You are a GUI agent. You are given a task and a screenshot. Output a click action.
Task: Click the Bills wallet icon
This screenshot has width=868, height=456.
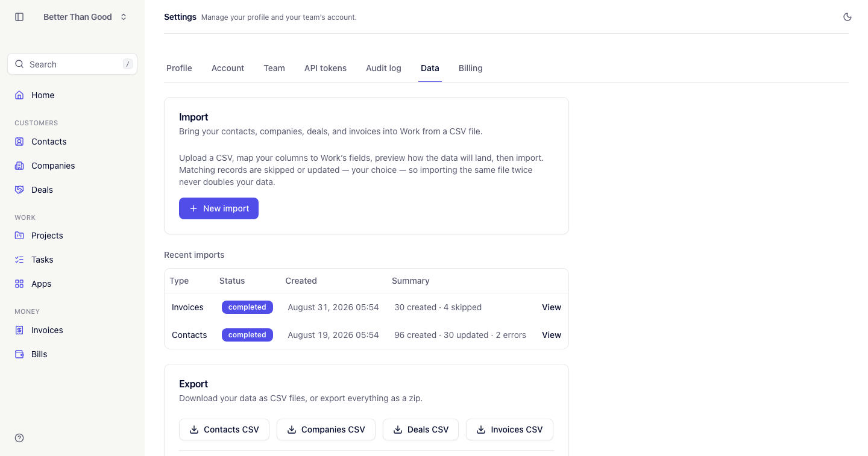[x=19, y=354]
